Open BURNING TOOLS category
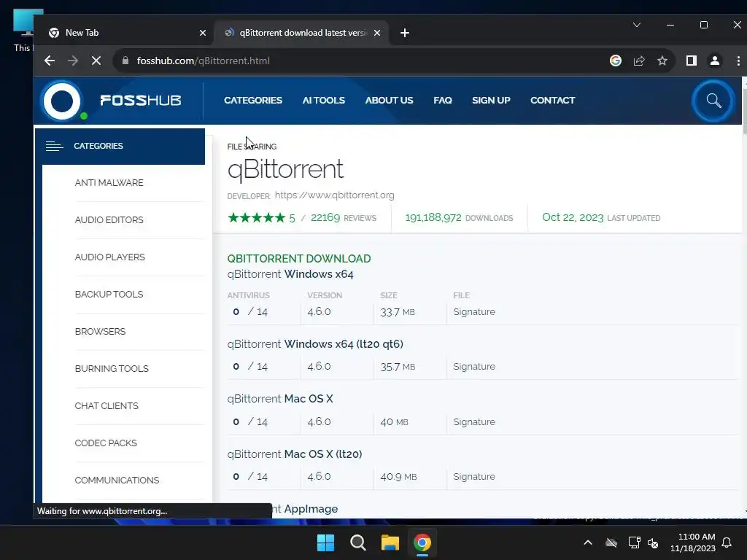Screen dimensions: 747x560 point(112,368)
